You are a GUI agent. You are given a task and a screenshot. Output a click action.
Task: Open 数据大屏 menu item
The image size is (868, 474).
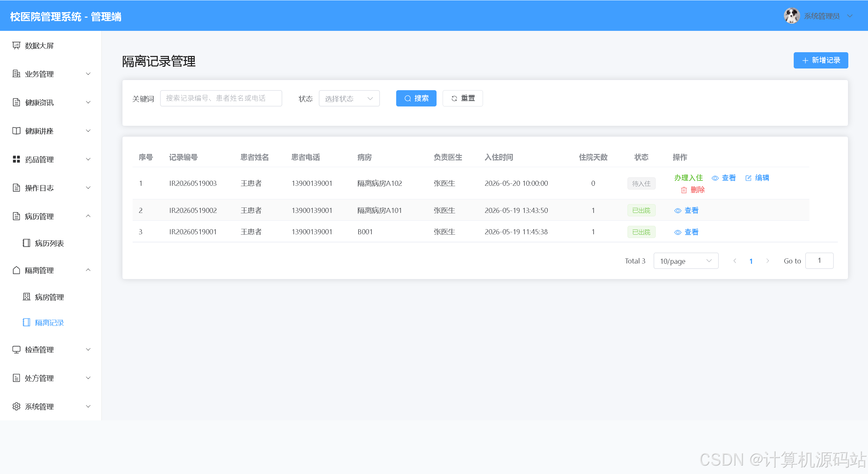(51, 45)
